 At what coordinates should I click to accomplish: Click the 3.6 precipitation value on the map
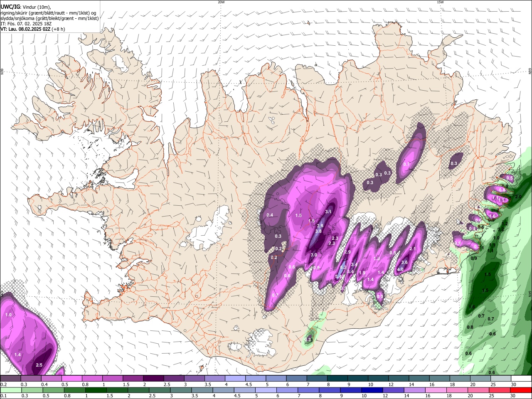click(x=404, y=262)
